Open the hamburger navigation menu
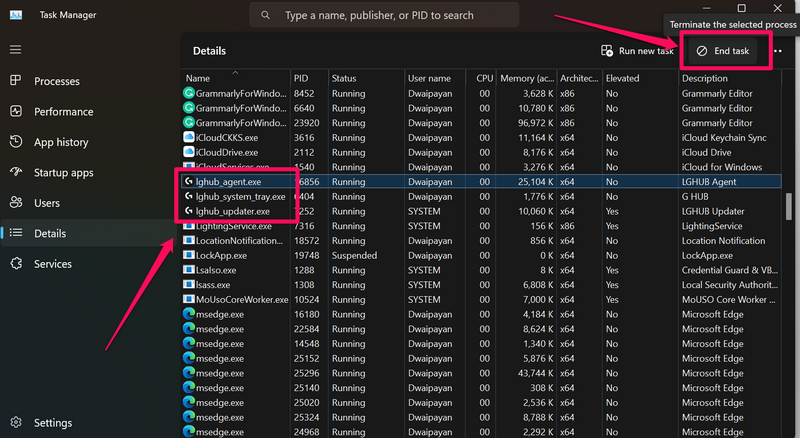This screenshot has width=800, height=438. [15, 49]
